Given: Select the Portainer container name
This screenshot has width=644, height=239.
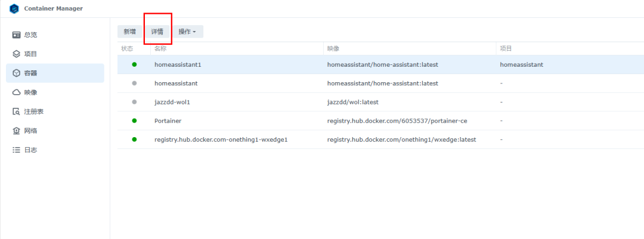Looking at the screenshot, I should 168,121.
